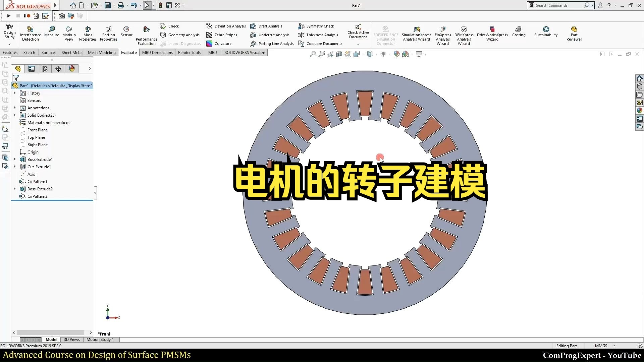Click the Check Active Document button
This screenshot has width=644, height=362.
358,33
